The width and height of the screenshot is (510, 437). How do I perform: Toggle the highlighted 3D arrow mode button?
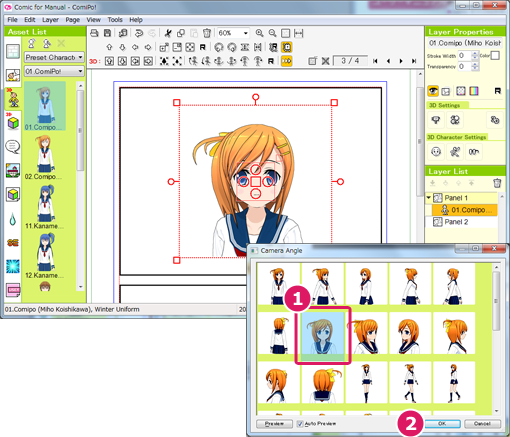click(286, 61)
